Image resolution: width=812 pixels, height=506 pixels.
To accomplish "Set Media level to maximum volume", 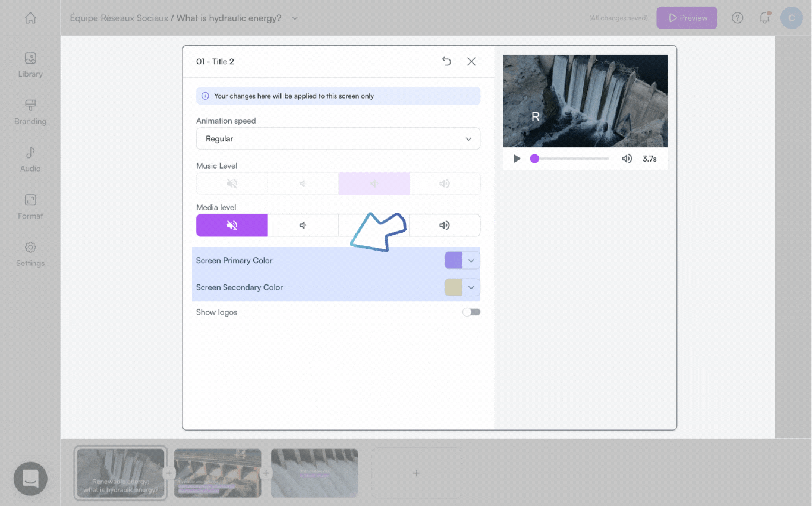I will click(444, 226).
